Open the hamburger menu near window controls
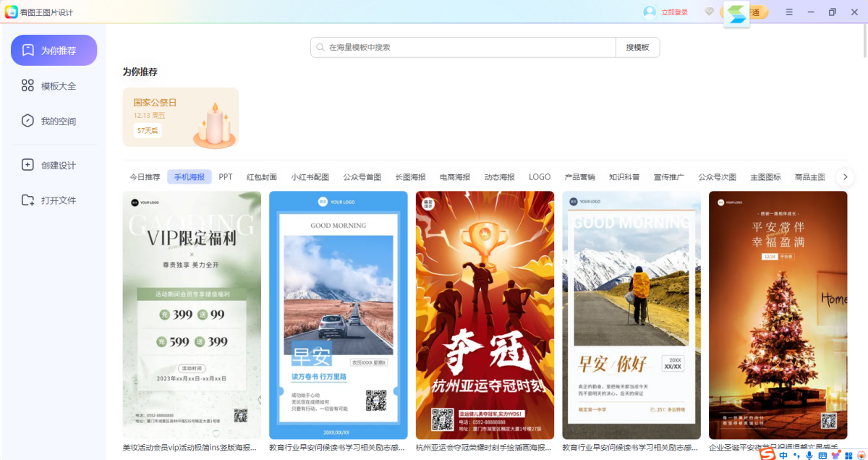 coord(789,12)
